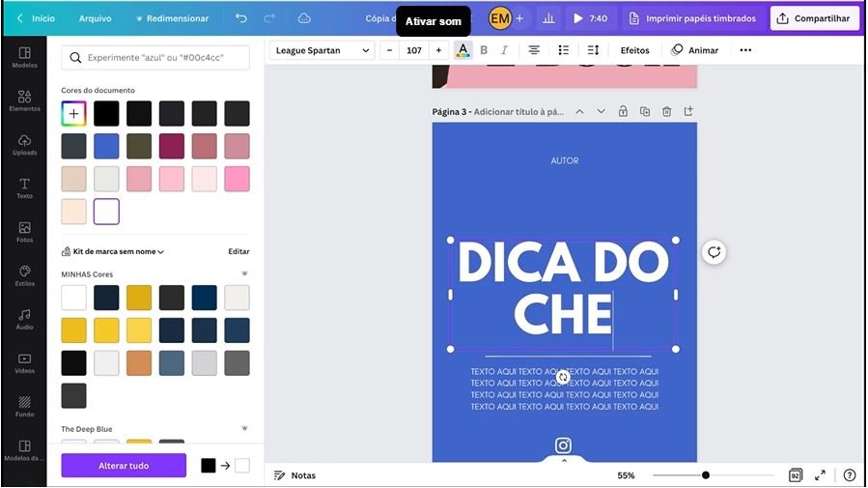This screenshot has width=868, height=488.
Task: Add a collaborator with the plus icon
Action: tap(519, 18)
